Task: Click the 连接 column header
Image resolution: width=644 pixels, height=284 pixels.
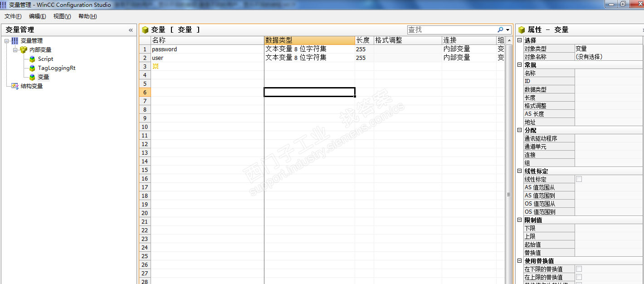Action: 469,40
